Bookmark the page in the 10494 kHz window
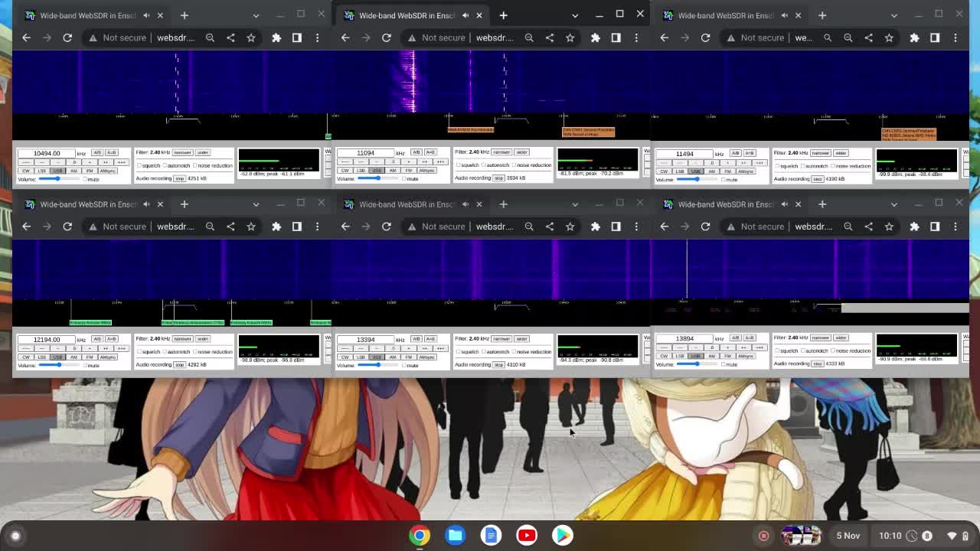 (251, 37)
